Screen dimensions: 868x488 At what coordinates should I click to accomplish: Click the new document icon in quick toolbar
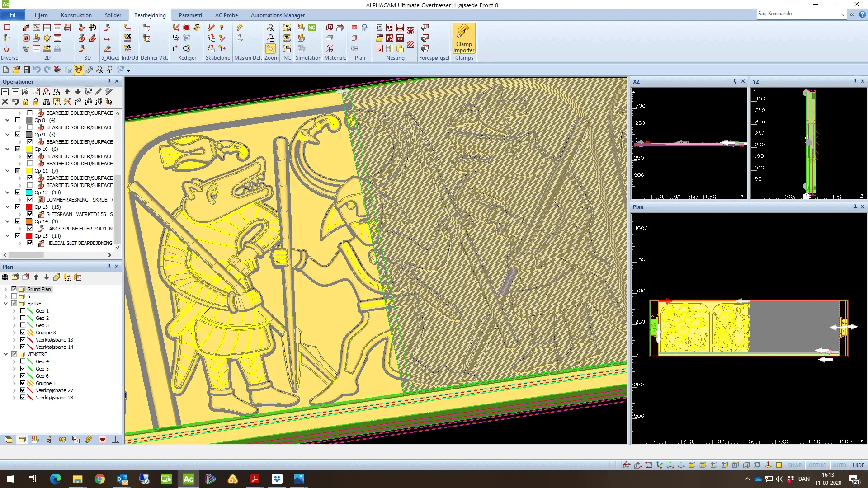6,70
